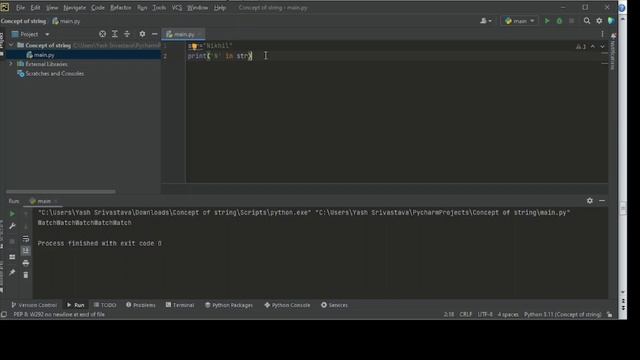Open the Notifications side panel
Image resolution: width=640 pixels, height=360 pixels.
(x=613, y=52)
